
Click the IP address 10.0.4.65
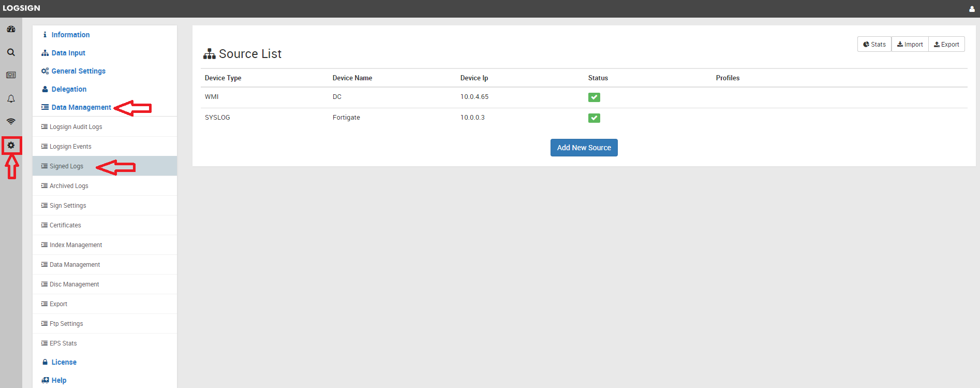(474, 97)
